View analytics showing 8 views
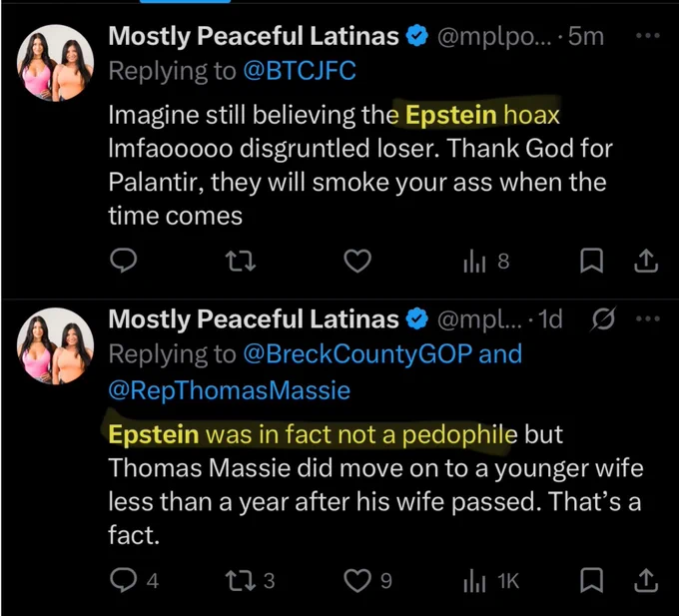 (x=486, y=262)
